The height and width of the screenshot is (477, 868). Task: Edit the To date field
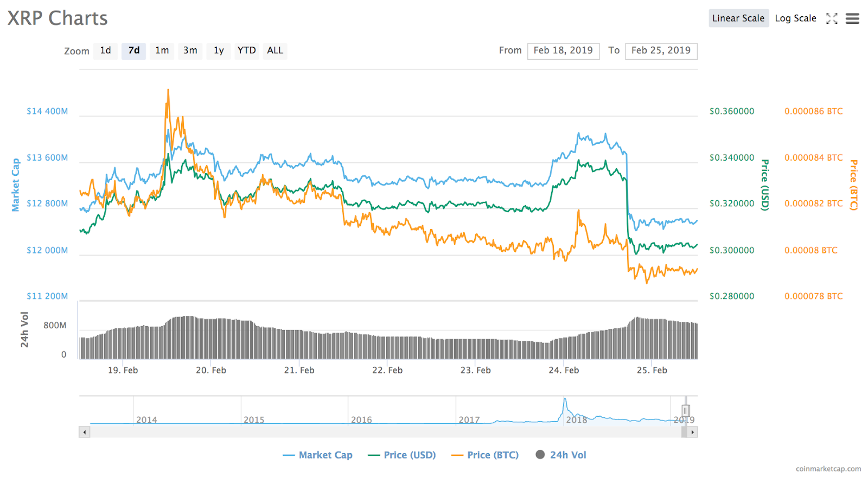click(x=661, y=50)
